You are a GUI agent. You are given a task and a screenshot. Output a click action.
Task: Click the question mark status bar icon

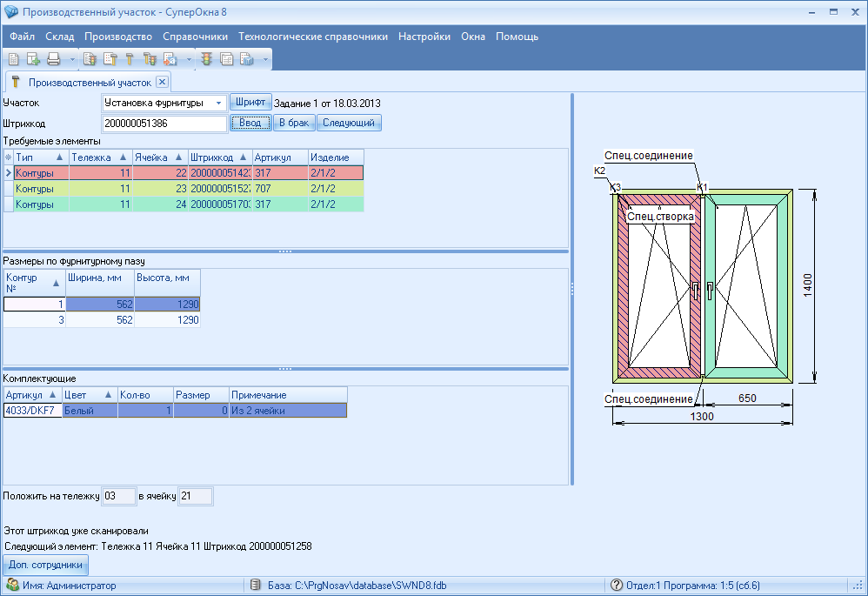click(616, 585)
